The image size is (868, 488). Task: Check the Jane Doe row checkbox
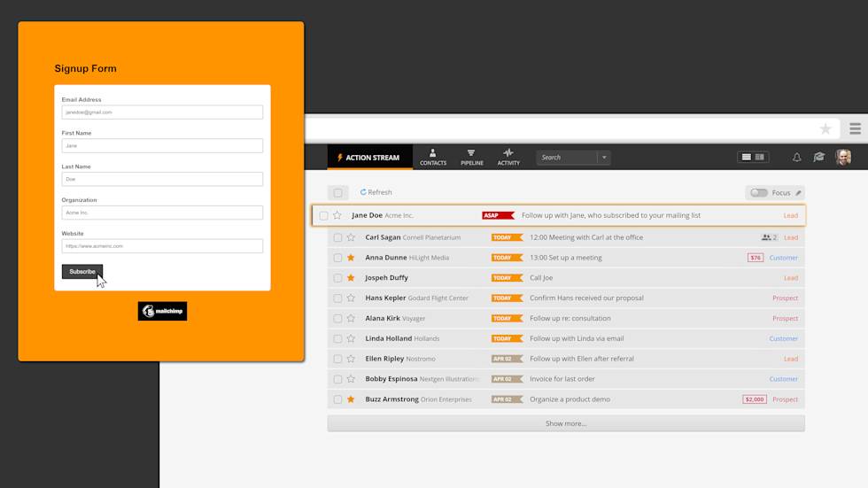pyautogui.click(x=324, y=215)
